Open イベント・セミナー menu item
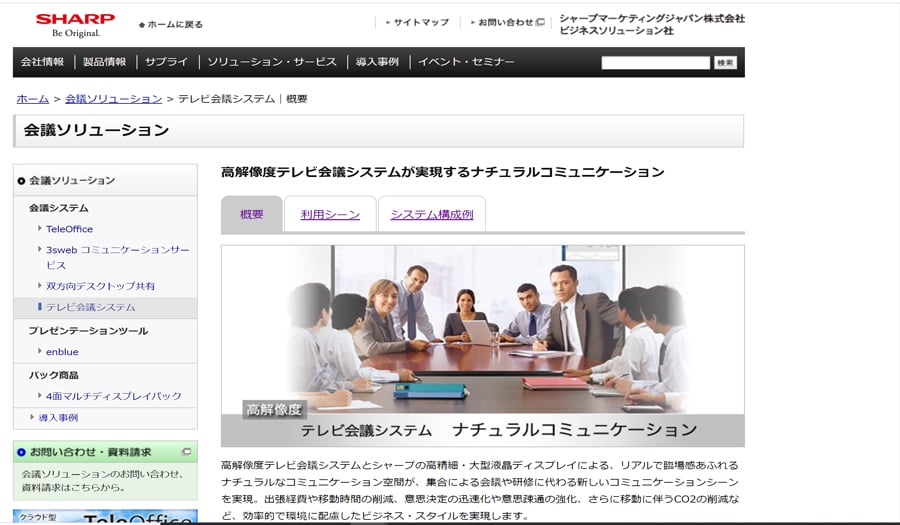 pyautogui.click(x=466, y=62)
